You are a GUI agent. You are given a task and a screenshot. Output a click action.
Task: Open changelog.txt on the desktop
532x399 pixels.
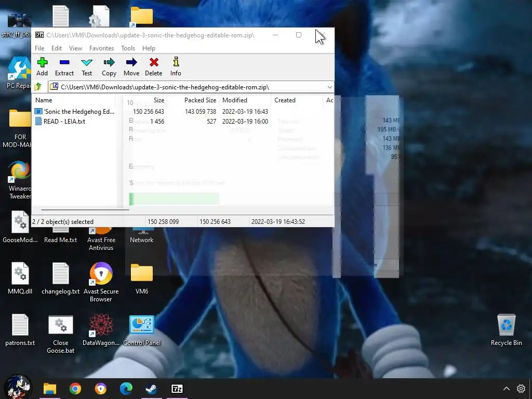[x=60, y=278]
